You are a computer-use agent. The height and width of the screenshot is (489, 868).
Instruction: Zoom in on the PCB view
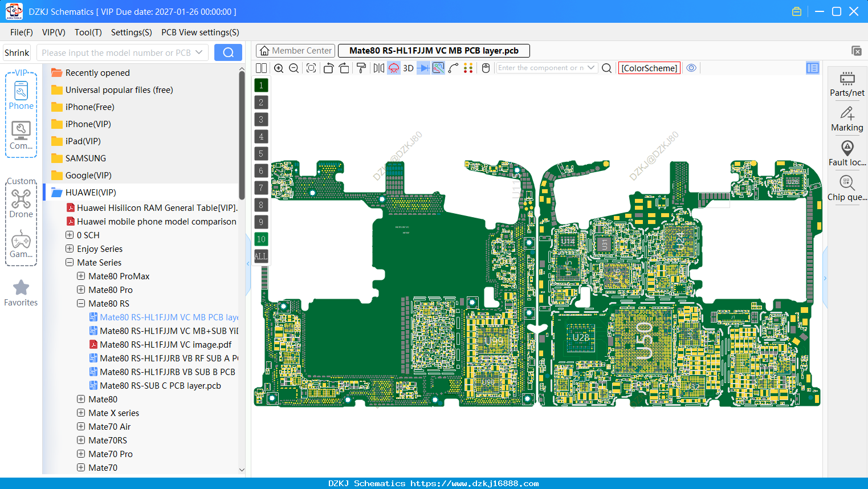pyautogui.click(x=279, y=68)
